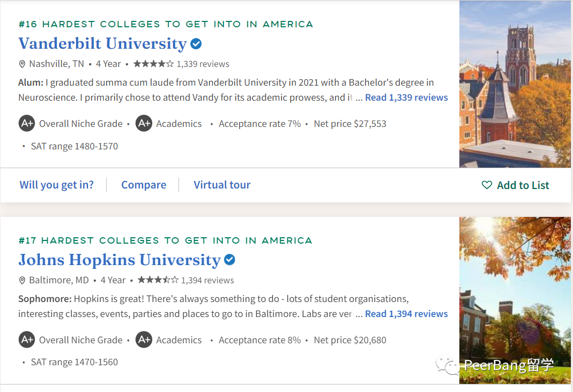The height and width of the screenshot is (392, 573).
Task: Click Johns Hopkins verified checkmark badge
Action: (x=229, y=260)
